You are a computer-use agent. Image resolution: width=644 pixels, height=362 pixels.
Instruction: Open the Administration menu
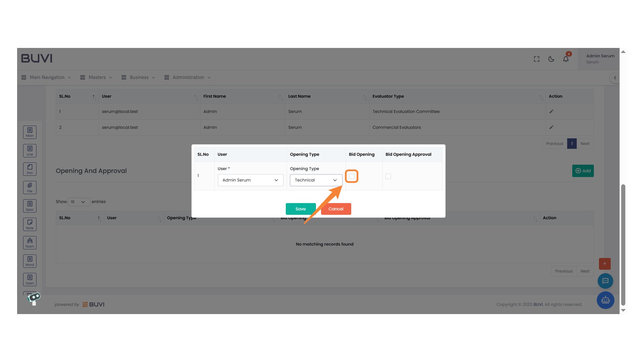coord(187,77)
